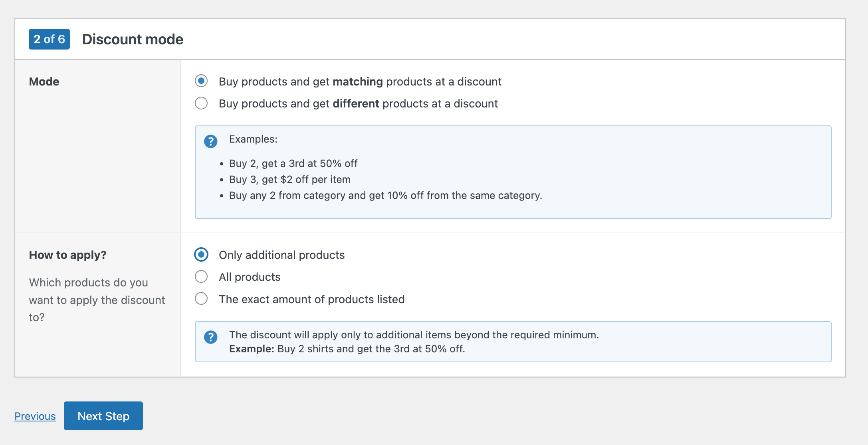Go back using the Previous link
The height and width of the screenshot is (445, 868).
35,416
